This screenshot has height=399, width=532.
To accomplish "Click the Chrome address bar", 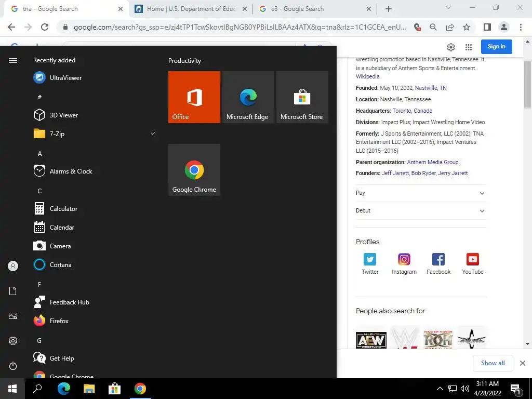I will (x=240, y=27).
